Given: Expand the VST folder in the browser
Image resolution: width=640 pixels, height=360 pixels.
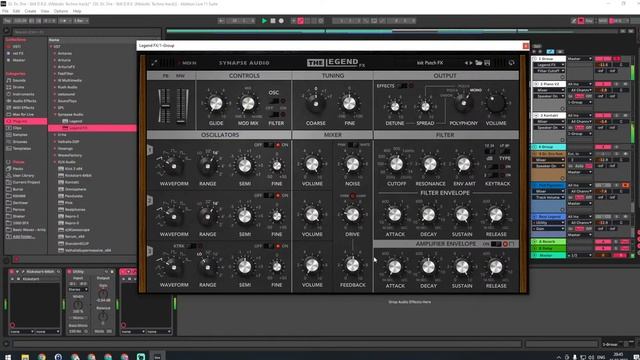Looking at the screenshot, I should click(51, 47).
